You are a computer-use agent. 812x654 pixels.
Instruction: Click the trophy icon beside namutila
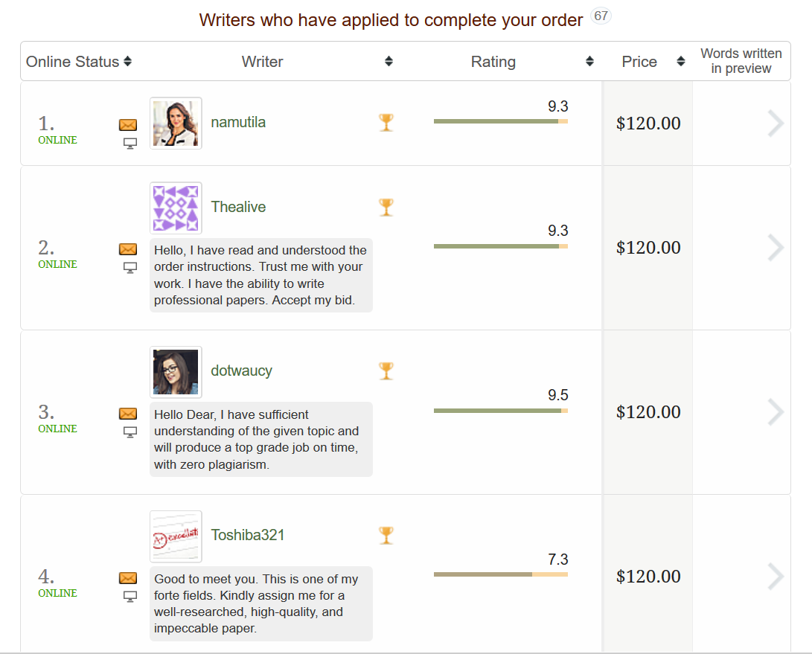(386, 123)
